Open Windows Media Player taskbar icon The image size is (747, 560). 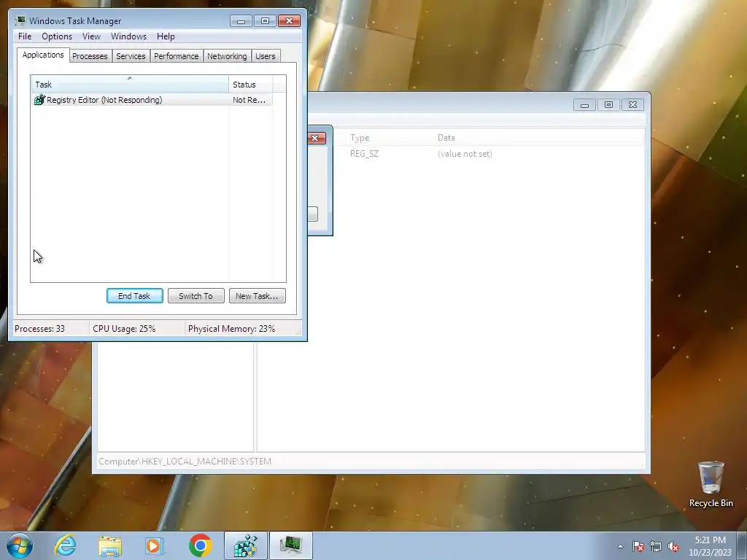point(155,545)
